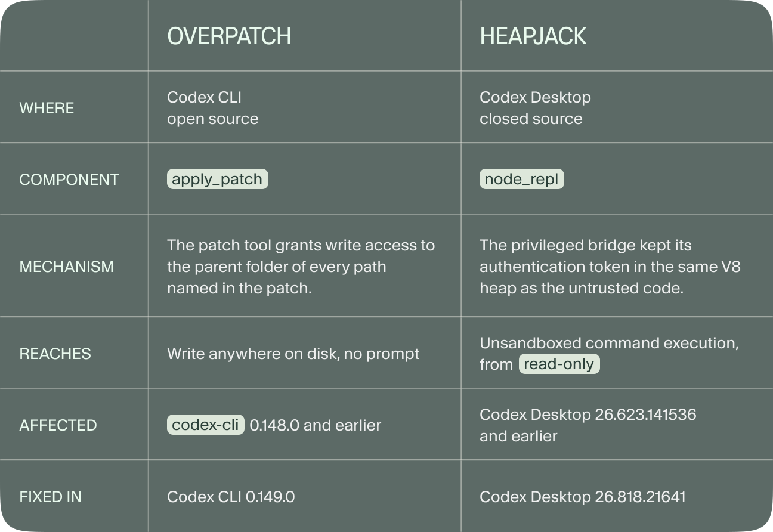Click the COMPONENT row label
The height and width of the screenshot is (532, 773).
pos(69,180)
